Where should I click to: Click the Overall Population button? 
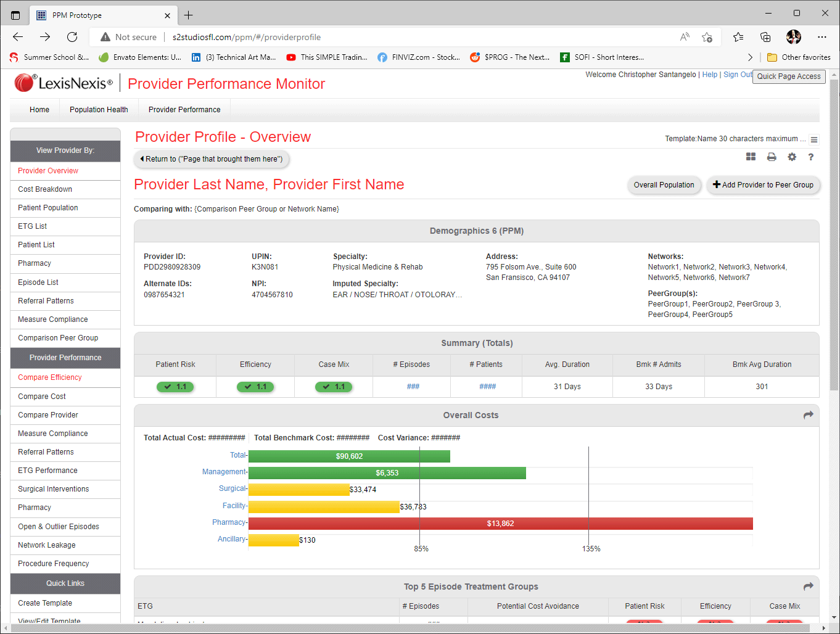pyautogui.click(x=664, y=185)
